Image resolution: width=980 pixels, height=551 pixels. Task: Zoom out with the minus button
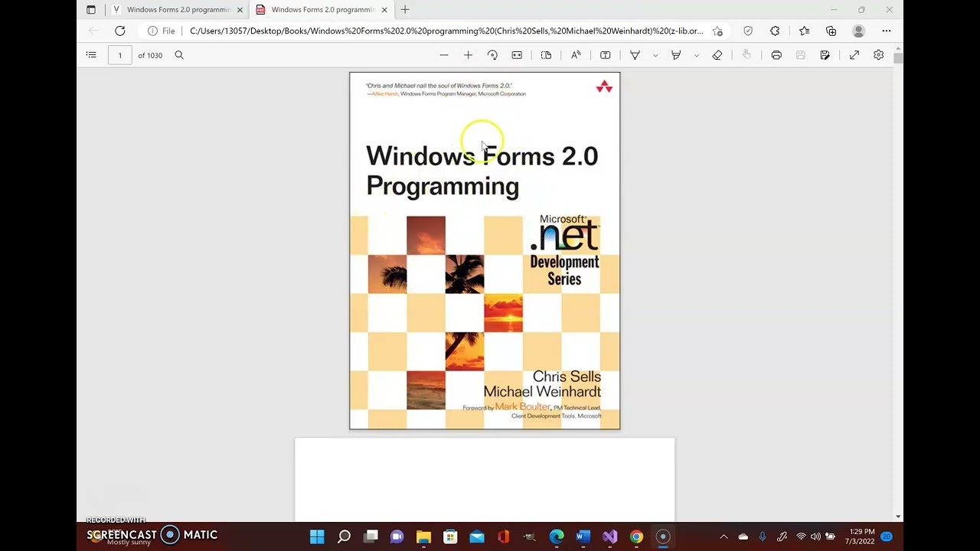click(x=444, y=55)
